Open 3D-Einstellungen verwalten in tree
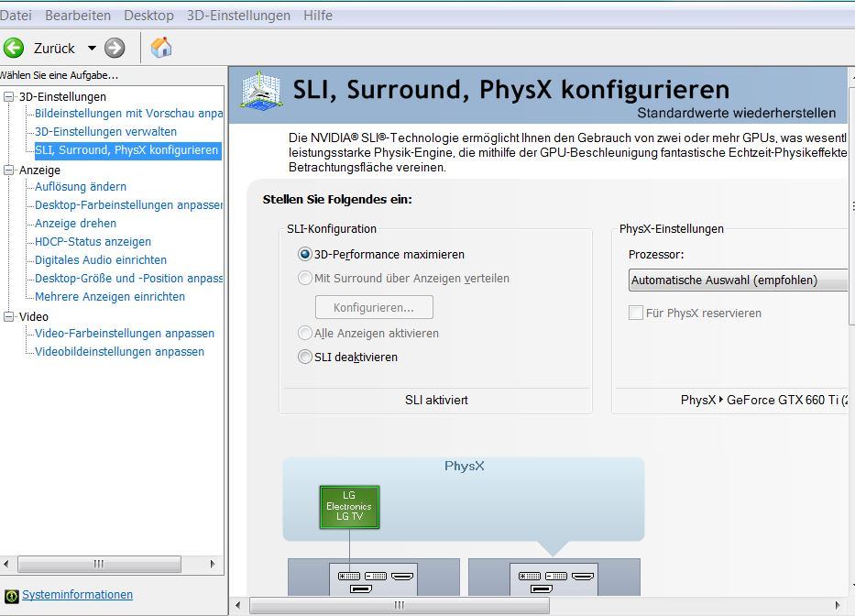This screenshot has width=855, height=616. [x=105, y=131]
